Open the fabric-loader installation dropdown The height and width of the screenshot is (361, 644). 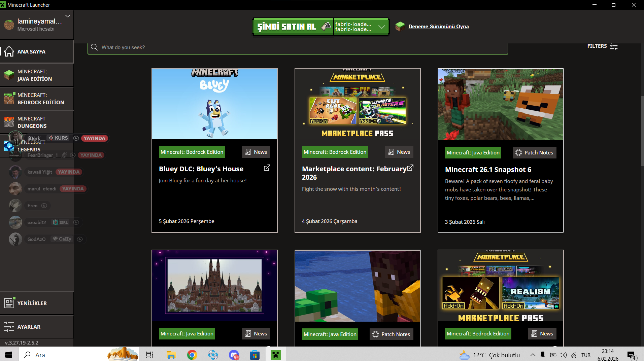pyautogui.click(x=361, y=27)
